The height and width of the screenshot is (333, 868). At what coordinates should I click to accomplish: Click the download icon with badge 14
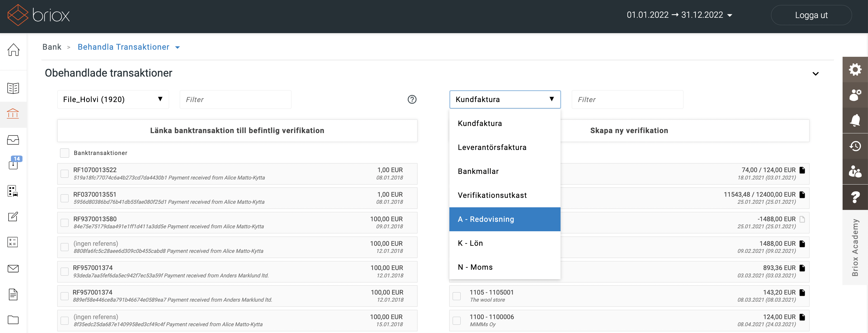[13, 164]
